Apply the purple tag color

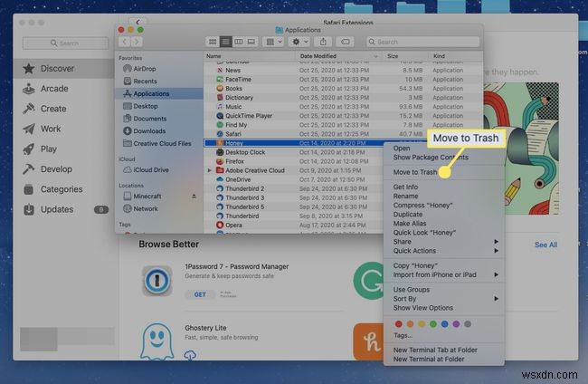[x=456, y=324]
